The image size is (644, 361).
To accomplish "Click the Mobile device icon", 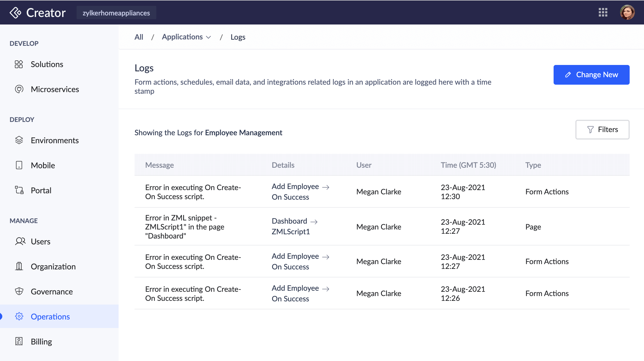I will point(19,165).
